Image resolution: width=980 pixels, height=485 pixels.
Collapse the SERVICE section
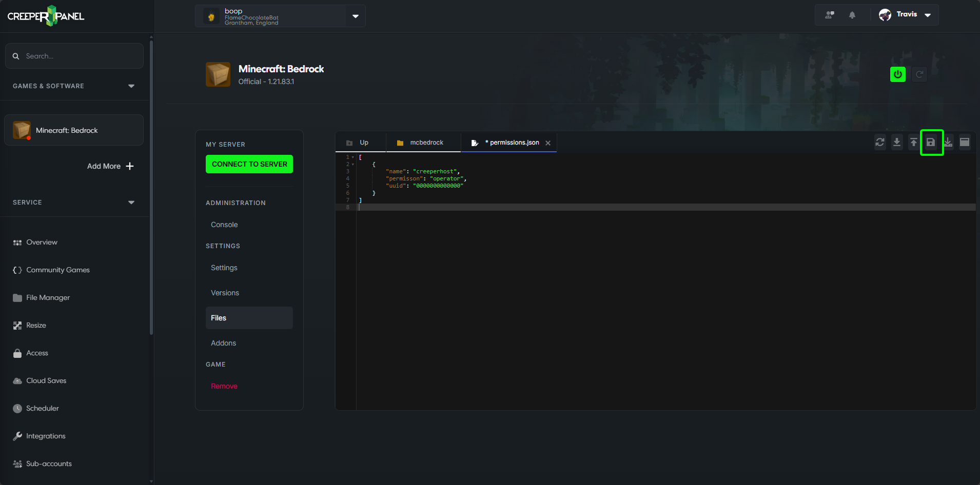click(x=131, y=203)
